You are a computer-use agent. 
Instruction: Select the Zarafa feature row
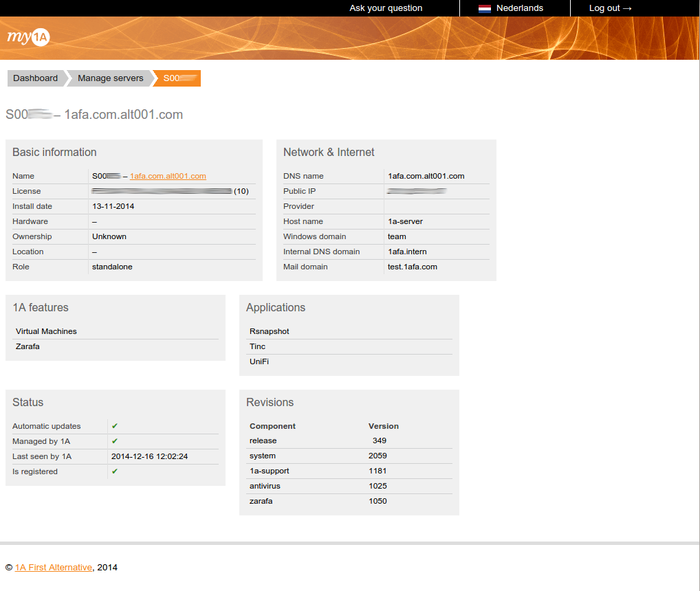28,346
